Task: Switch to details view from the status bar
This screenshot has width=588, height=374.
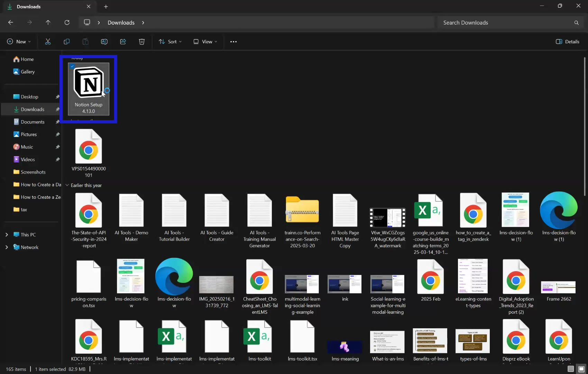Action: 570,369
